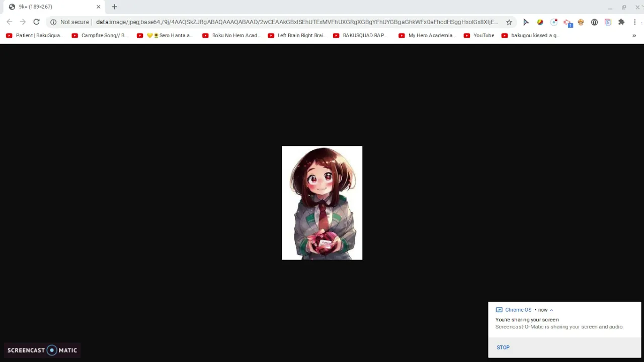Show more bookmarks with double chevron
This screenshot has height=362, width=644.
coord(634,36)
